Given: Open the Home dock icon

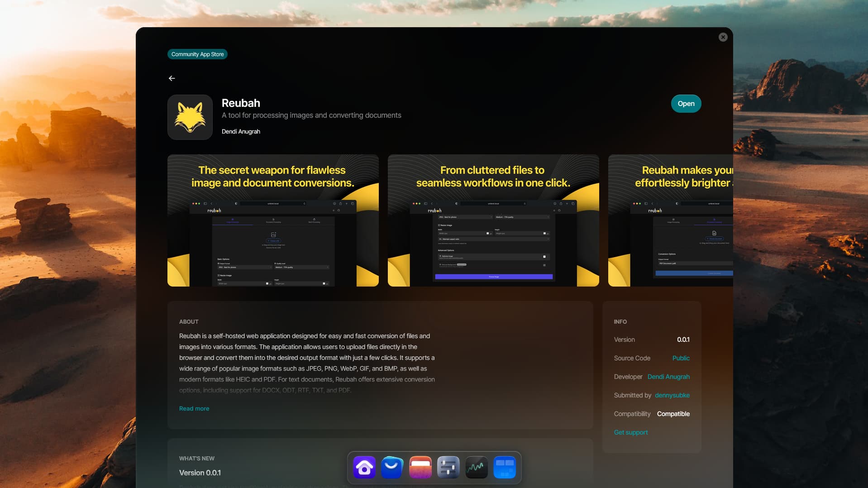Looking at the screenshot, I should (x=364, y=468).
